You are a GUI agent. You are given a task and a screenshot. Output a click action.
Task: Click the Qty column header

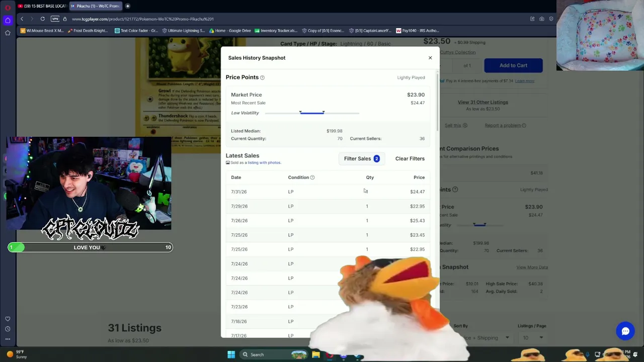(370, 177)
